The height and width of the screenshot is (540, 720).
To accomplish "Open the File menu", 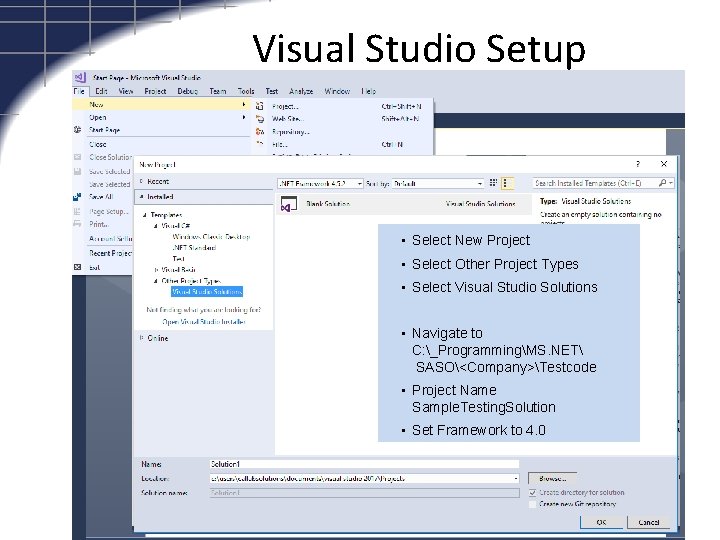I will point(79,91).
